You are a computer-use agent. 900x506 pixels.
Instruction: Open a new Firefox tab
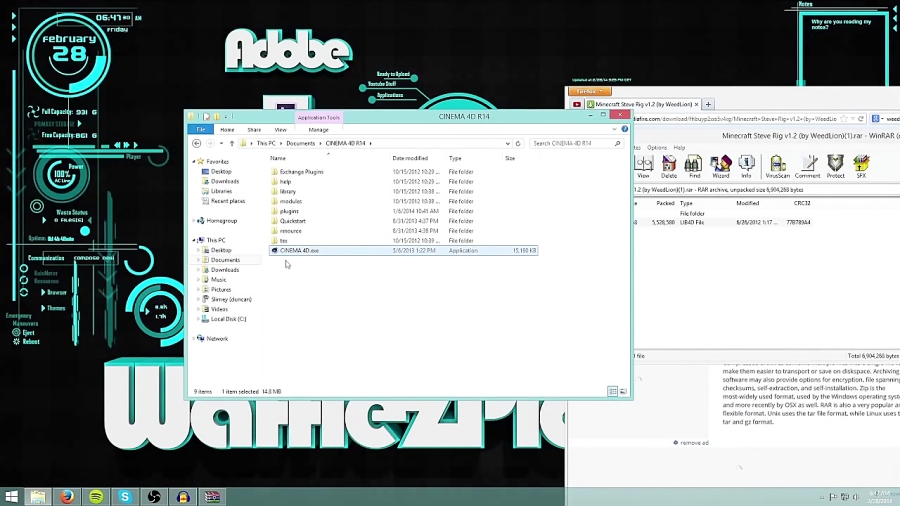709,104
